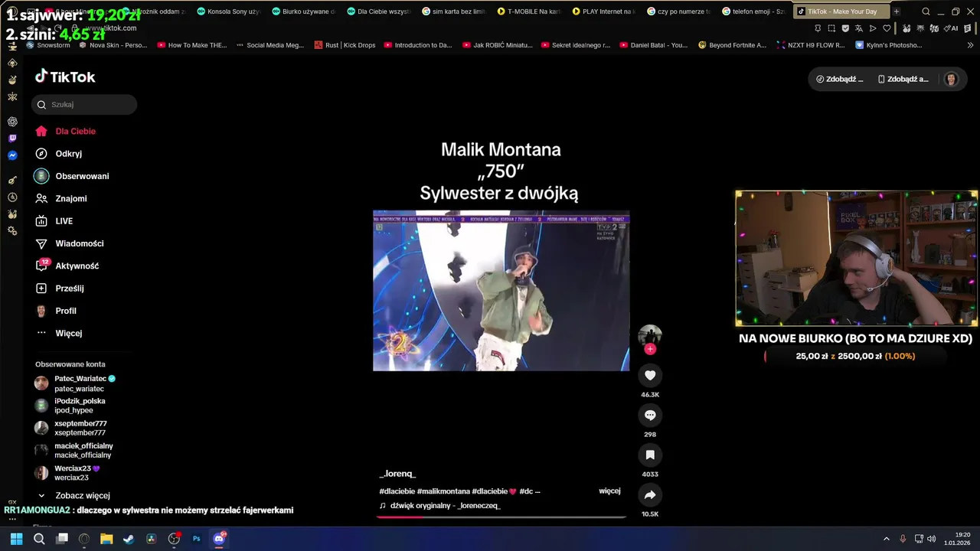Open the Twitch icon in the browser sidebar
Image resolution: width=980 pixels, height=551 pixels.
coord(12,139)
